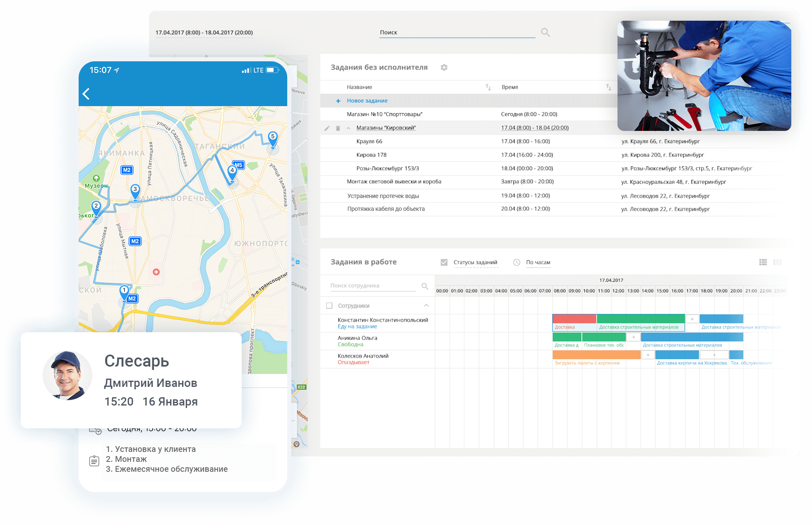The width and height of the screenshot is (812, 524).
Task: Click the Опаздывает status under Колесков
Action: coord(353,362)
